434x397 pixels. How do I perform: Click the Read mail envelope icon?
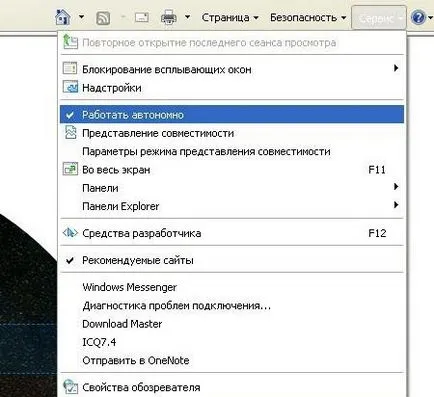141,17
